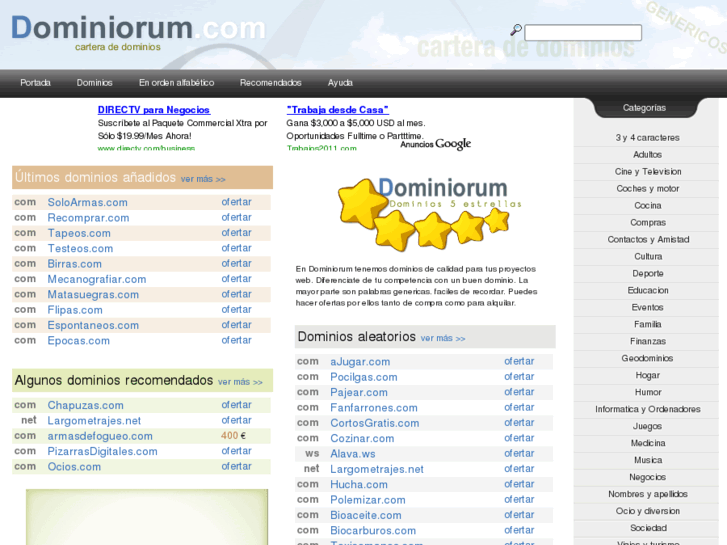Select the Cultura category
The image size is (727, 545).
[x=648, y=256]
